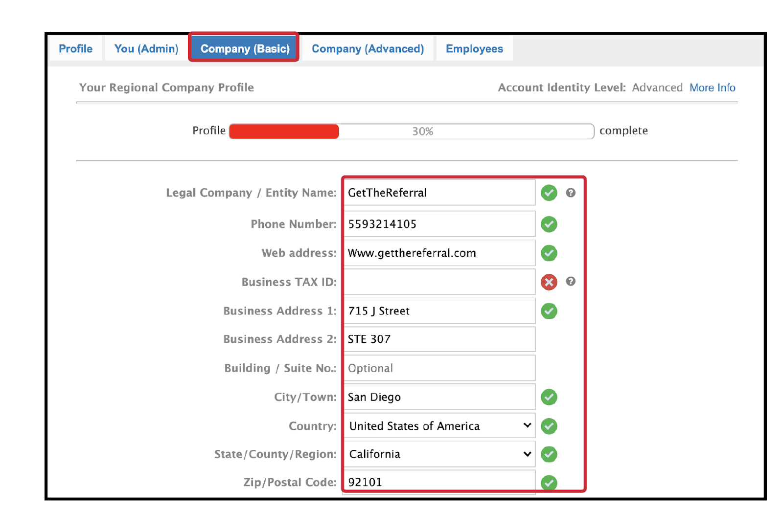Open the Profile tab

(76, 48)
